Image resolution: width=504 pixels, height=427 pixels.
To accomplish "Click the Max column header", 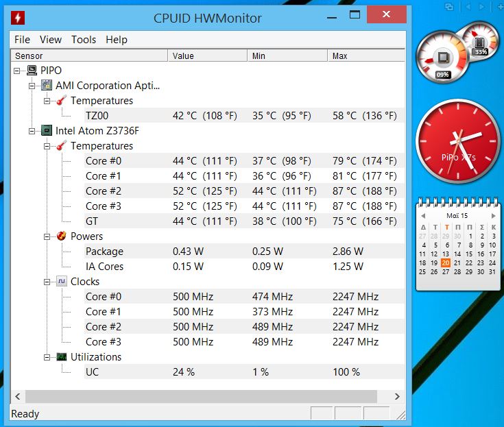I will [366, 56].
